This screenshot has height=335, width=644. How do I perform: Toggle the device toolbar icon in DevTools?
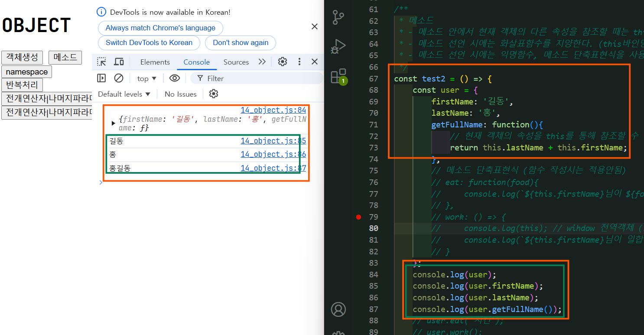[119, 62]
